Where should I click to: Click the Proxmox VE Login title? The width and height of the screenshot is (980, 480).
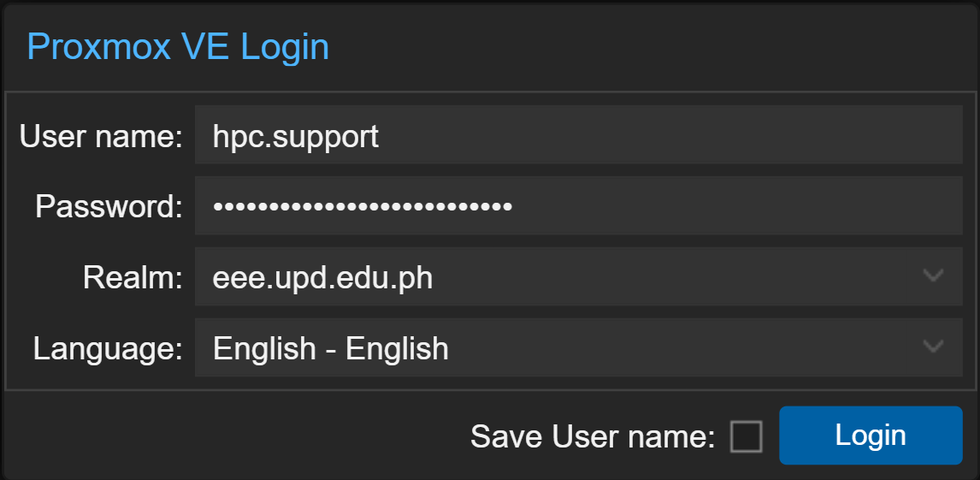178,46
